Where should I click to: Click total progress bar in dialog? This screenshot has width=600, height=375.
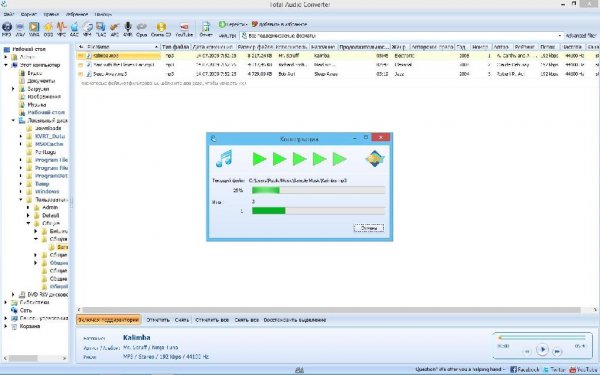[x=318, y=210]
